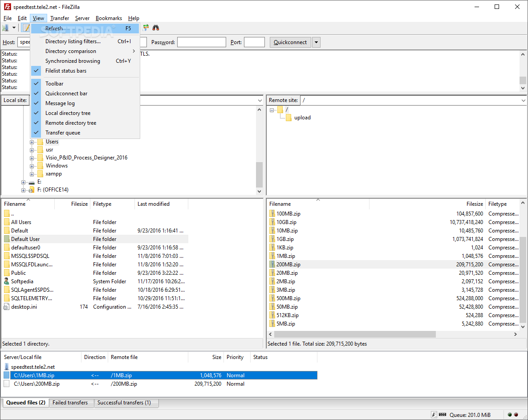Click the Direction column header in queue
Screen dimensions: 528x420
point(95,357)
